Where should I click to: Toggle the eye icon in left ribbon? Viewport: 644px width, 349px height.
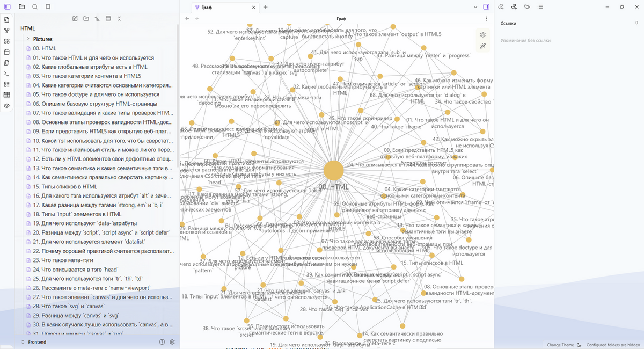(7, 106)
